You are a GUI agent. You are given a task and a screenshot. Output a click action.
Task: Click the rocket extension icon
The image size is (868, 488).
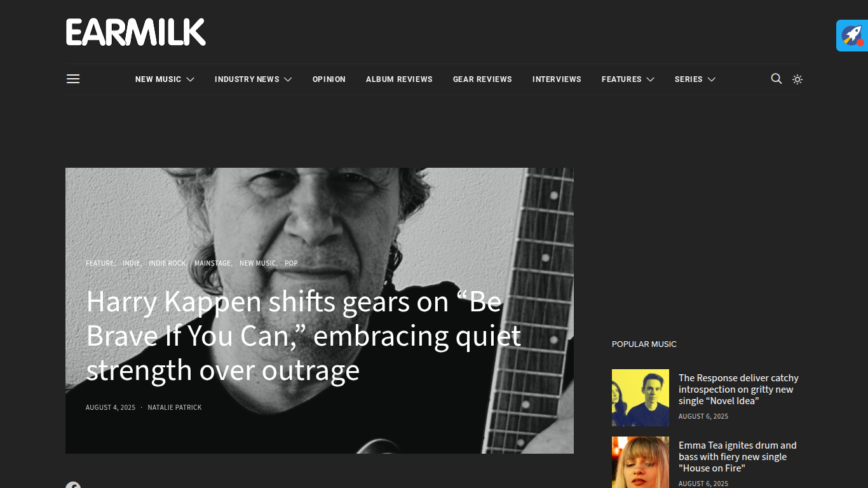[852, 36]
